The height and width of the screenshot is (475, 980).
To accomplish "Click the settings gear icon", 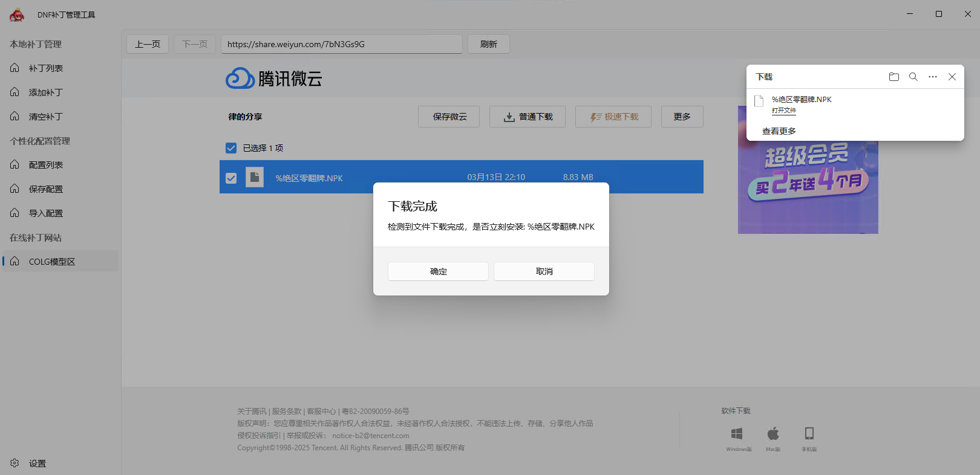I will click(15, 463).
